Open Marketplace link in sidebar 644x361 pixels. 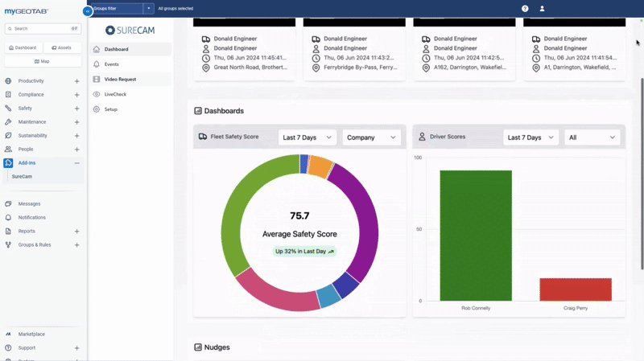(x=31, y=334)
